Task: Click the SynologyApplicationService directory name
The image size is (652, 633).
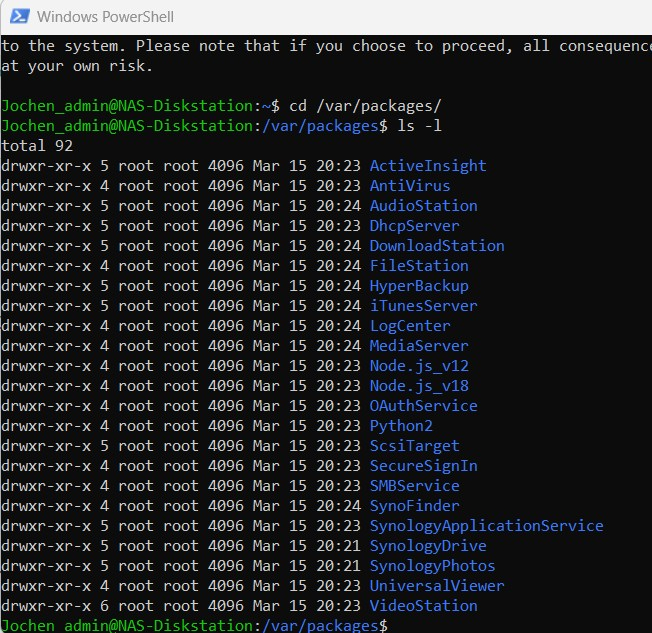Action: [x=487, y=526]
